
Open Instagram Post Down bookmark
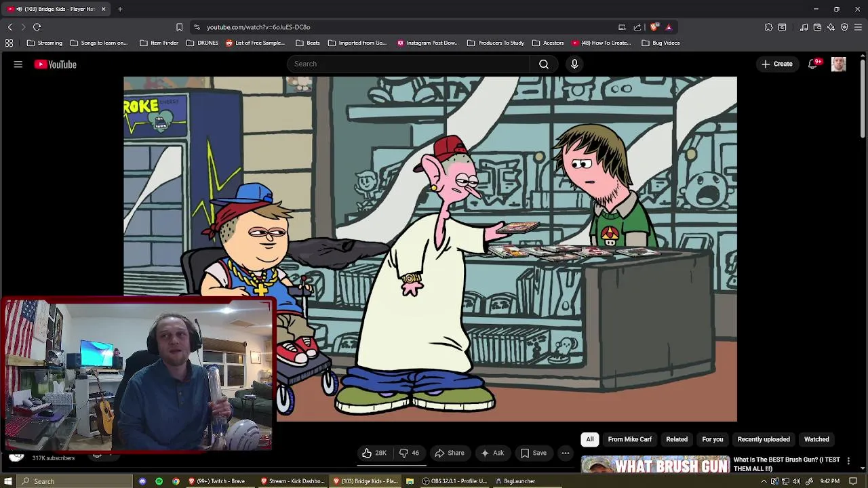[428, 43]
